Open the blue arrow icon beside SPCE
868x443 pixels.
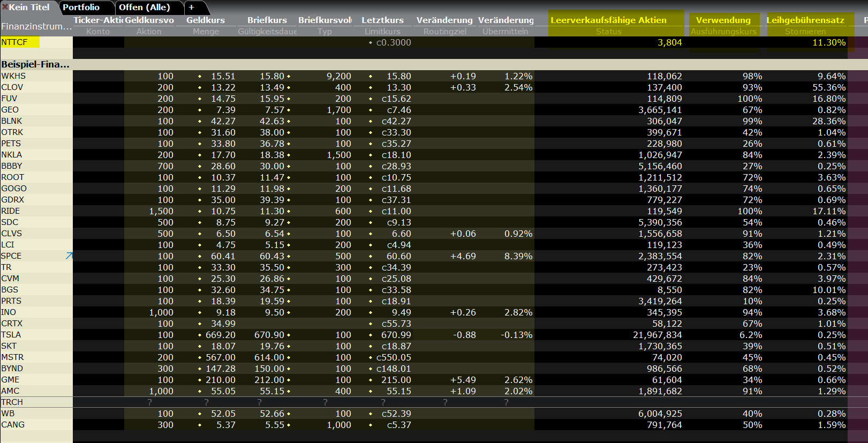pyautogui.click(x=69, y=256)
